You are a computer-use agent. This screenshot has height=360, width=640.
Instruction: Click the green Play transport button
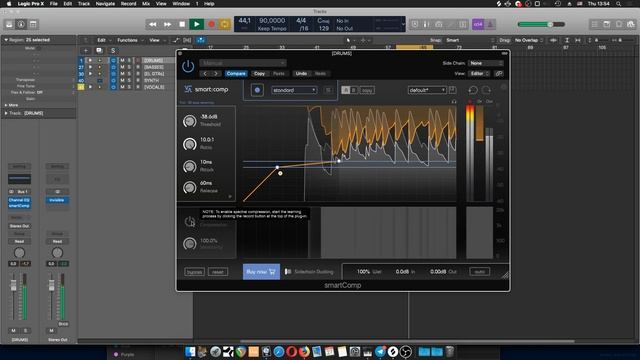pos(196,24)
